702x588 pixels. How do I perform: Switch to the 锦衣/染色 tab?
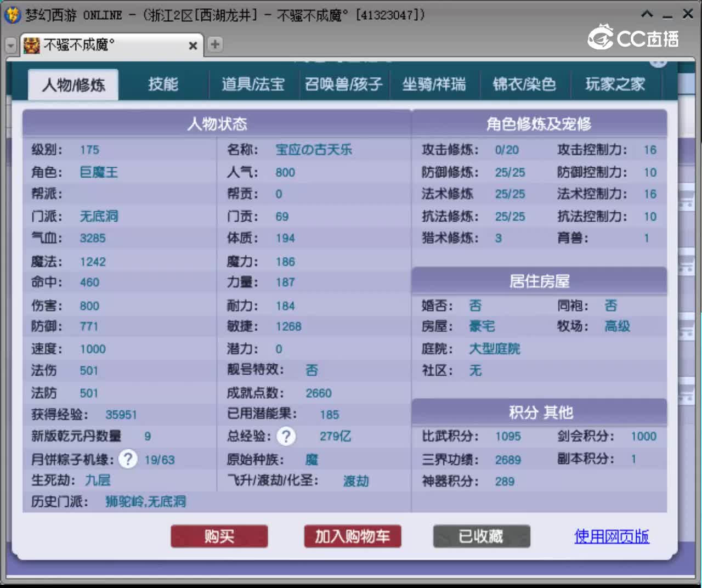524,84
